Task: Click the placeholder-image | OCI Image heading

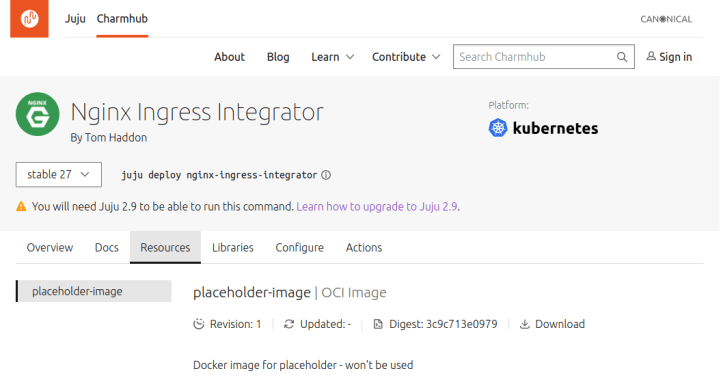Action: [290, 292]
